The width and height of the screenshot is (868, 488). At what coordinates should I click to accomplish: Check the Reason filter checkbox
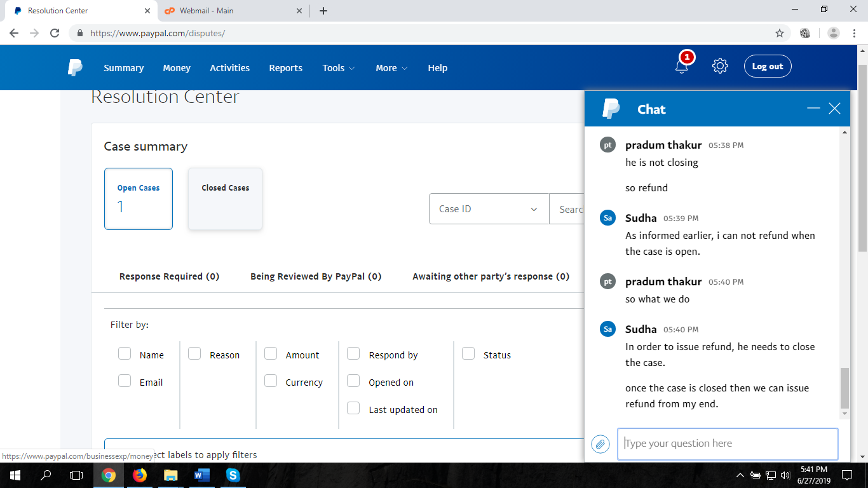194,354
